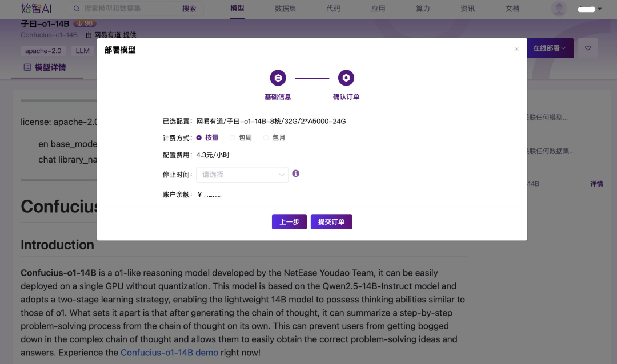Go to the 代码 nav tab
The width and height of the screenshot is (617, 364).
pyautogui.click(x=334, y=9)
